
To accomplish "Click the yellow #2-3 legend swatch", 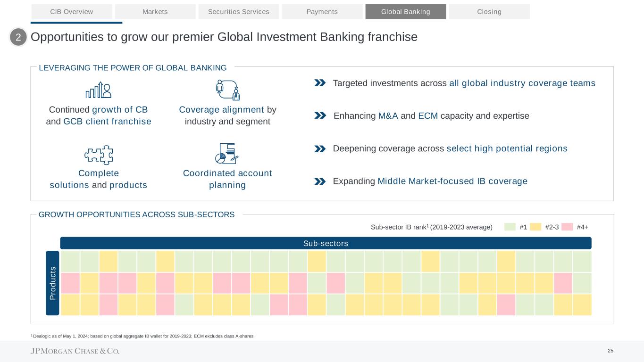I will [x=535, y=227].
